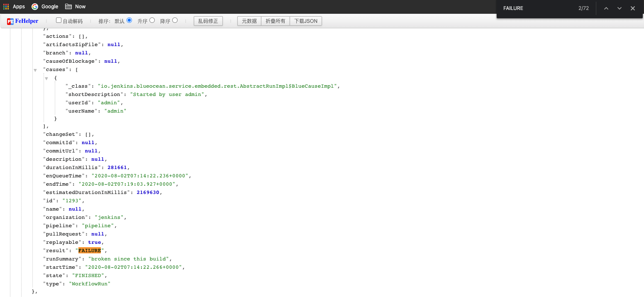Open the Apps grid icon in bookmarks bar

click(x=6, y=7)
